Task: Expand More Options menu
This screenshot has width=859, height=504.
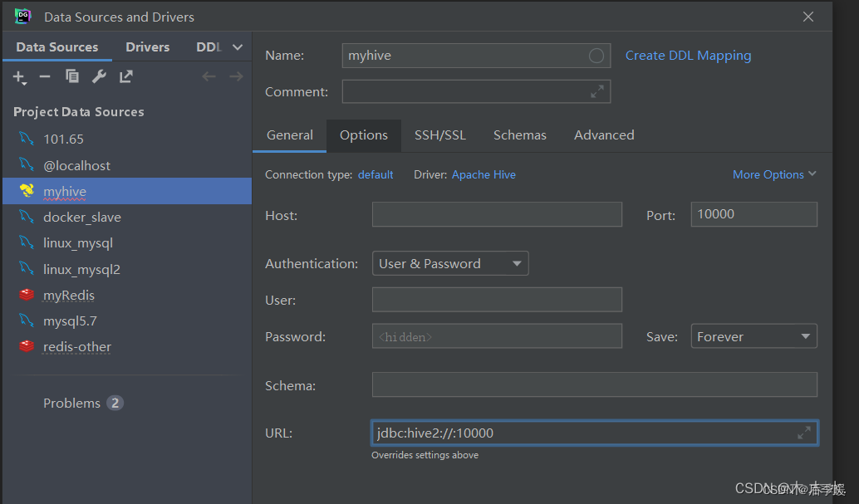Action: coord(774,174)
